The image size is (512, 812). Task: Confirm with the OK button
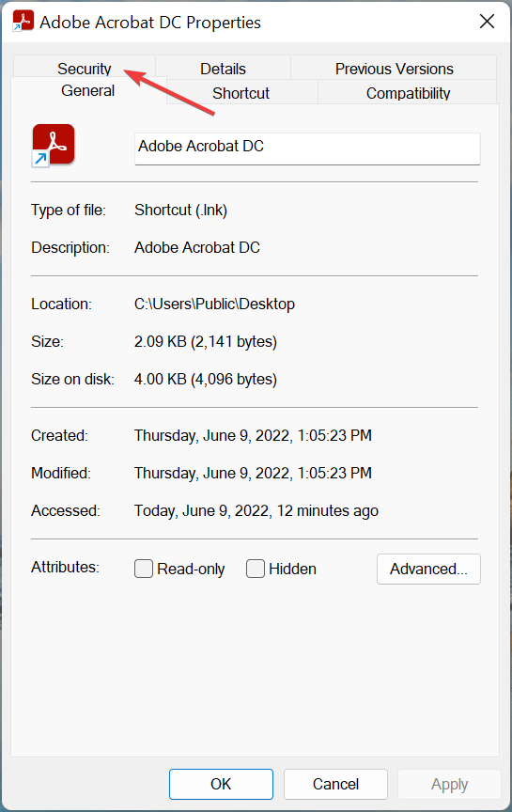pos(221,784)
